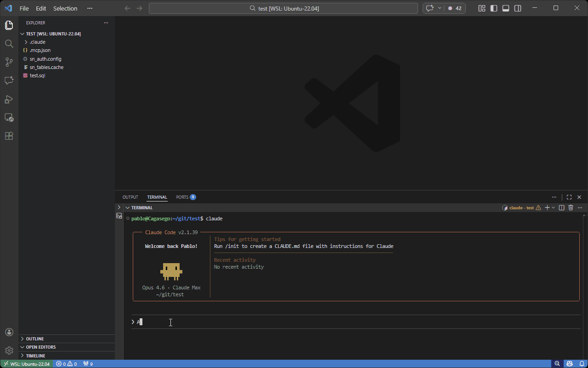
Task: Collapse the TEST [WSL: UBUNTU-22.04] tree
Action: tap(22, 34)
